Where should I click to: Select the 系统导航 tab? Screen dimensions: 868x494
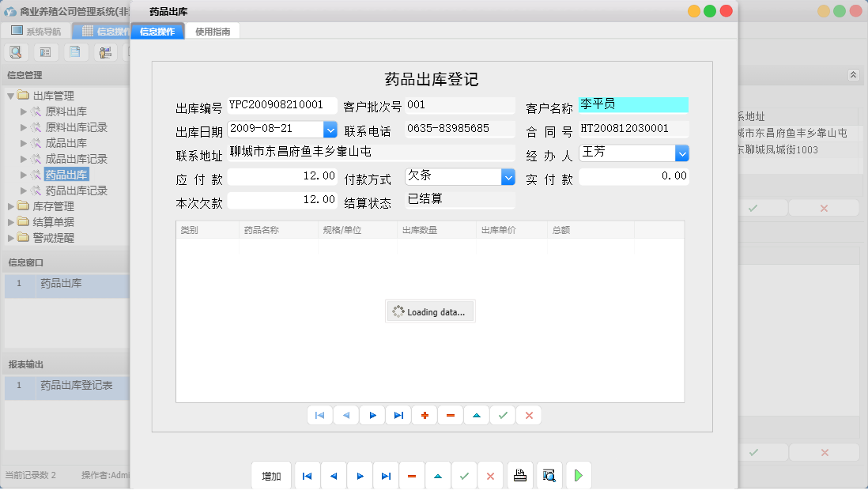tap(36, 32)
